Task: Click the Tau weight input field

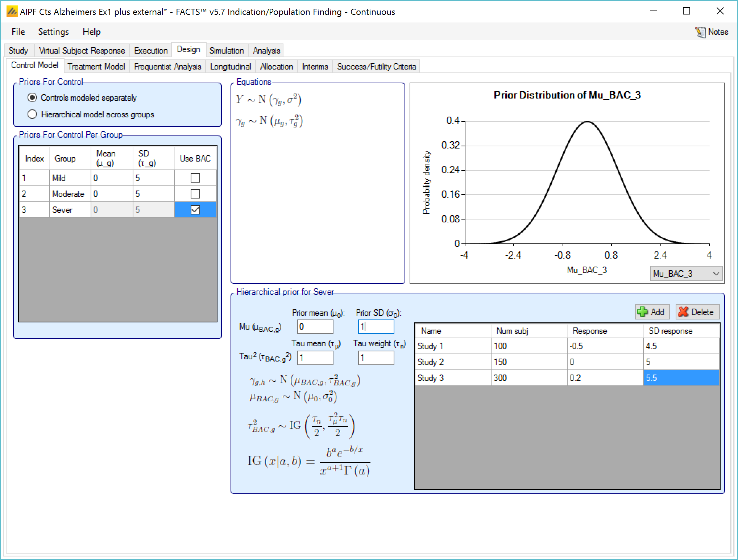Action: tap(376, 358)
